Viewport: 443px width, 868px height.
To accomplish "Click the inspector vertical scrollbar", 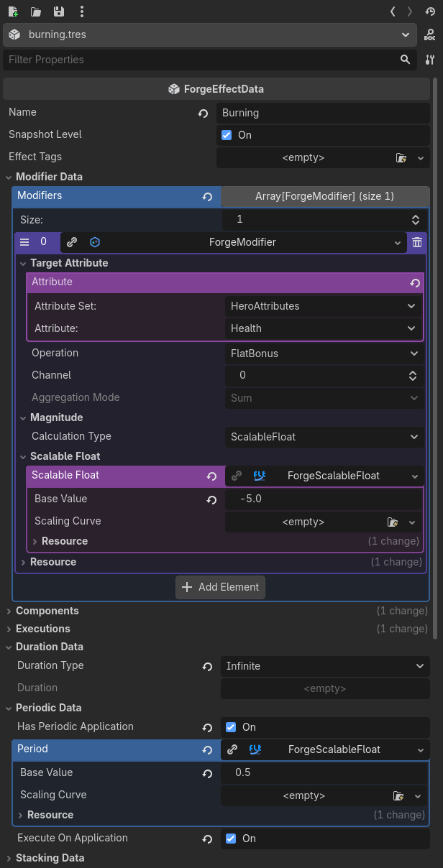I will click(x=436, y=359).
